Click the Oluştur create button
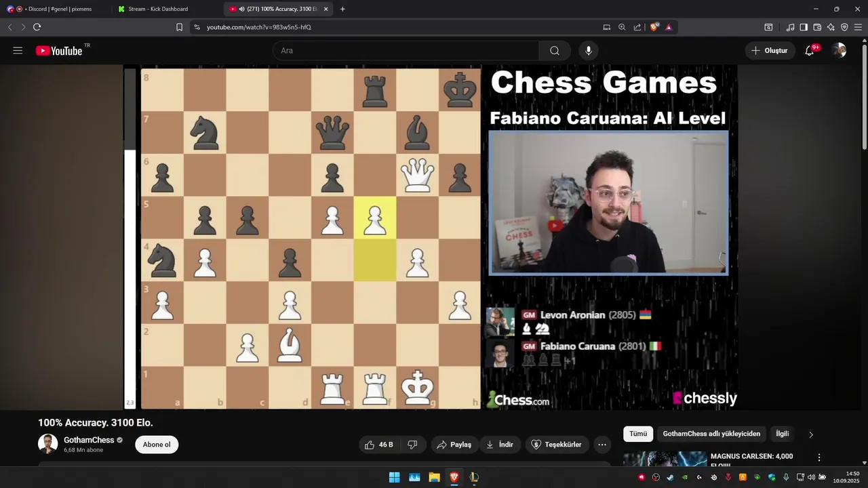This screenshot has height=488, width=868. point(770,51)
